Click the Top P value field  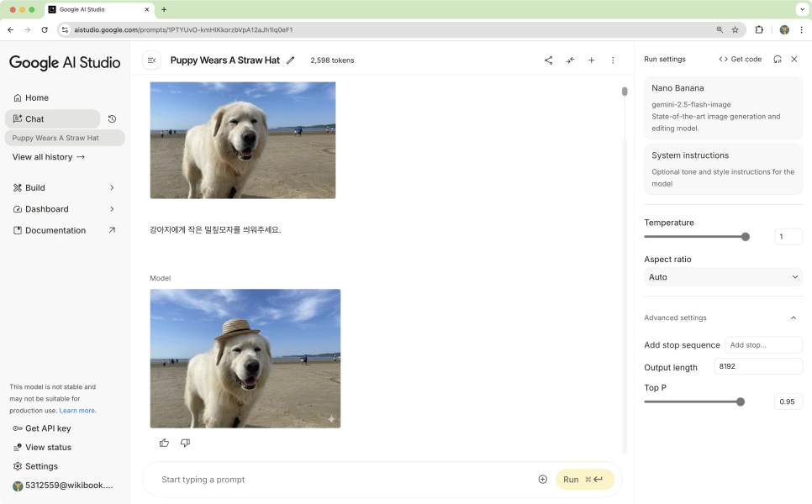point(788,402)
